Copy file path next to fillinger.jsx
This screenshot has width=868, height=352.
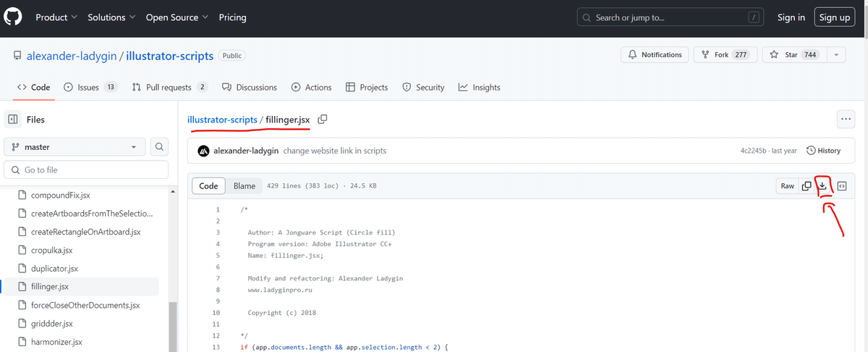pyautogui.click(x=323, y=119)
